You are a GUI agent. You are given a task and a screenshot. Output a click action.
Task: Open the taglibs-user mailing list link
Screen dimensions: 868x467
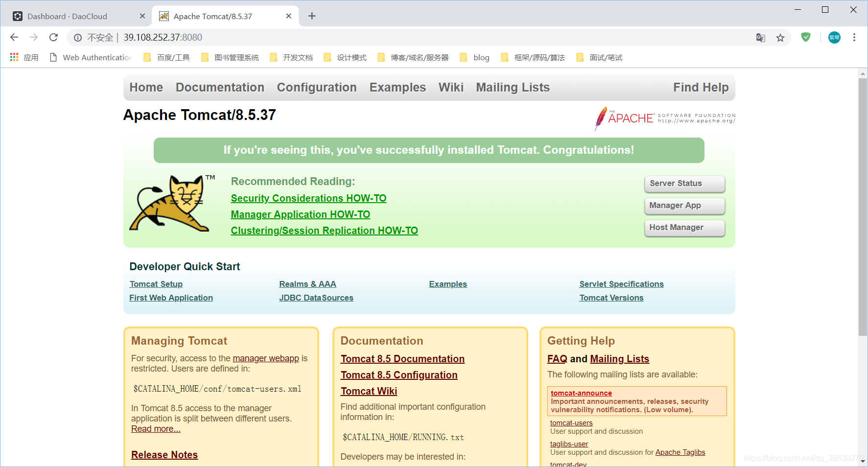pos(569,444)
